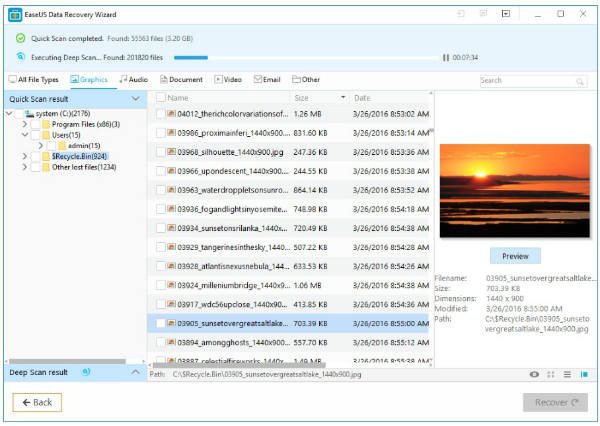This screenshot has height=426, width=600.
Task: Click the system (C:) drive icon
Action: [x=29, y=114]
